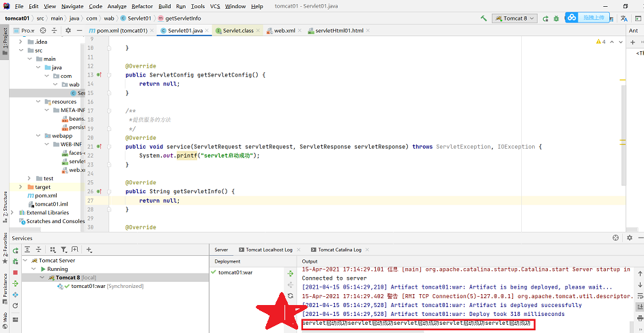Toggle soft-wrap icon in the output sidebar
Screen dimensions: 644x333
point(639,295)
